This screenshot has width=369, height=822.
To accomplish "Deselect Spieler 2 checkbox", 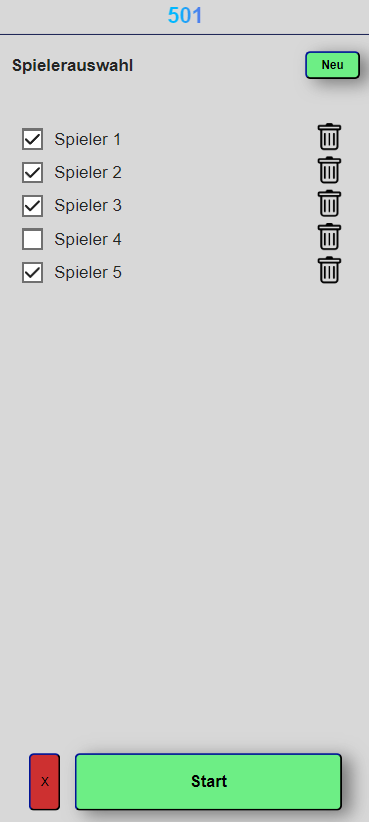I will (32, 172).
